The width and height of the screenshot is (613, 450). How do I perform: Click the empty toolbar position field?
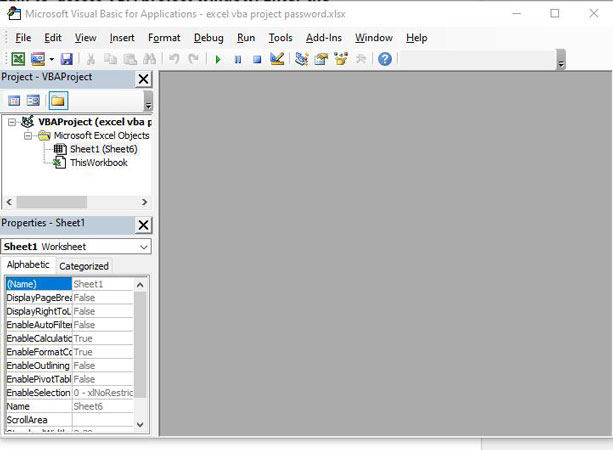[x=478, y=59]
